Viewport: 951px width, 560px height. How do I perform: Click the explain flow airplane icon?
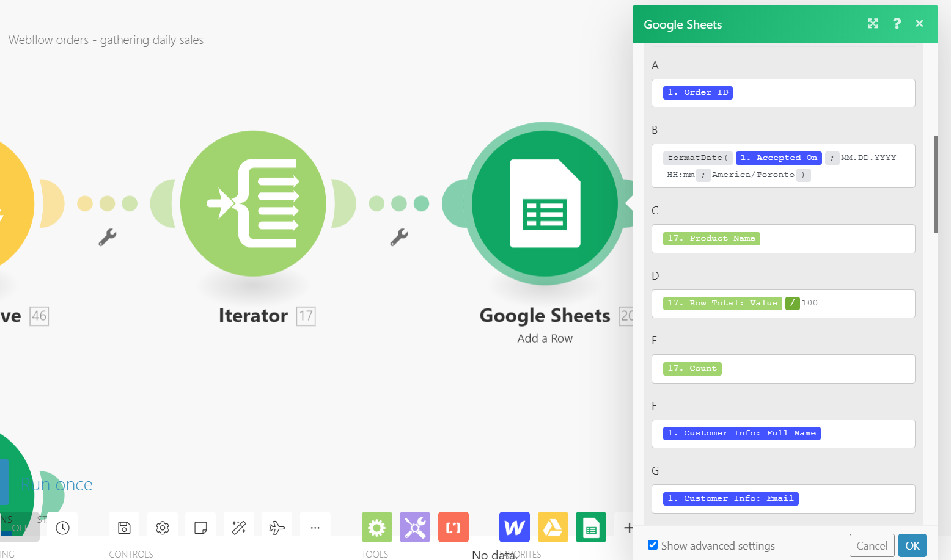(x=277, y=528)
